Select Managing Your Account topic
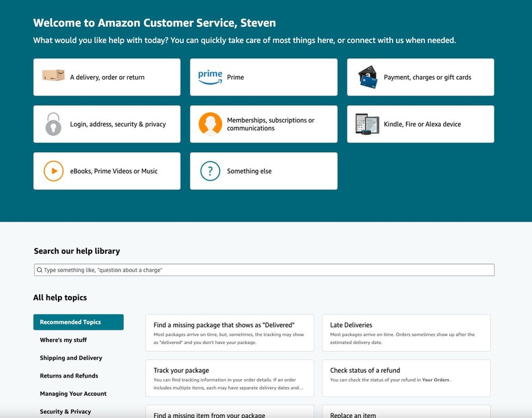 click(x=73, y=394)
